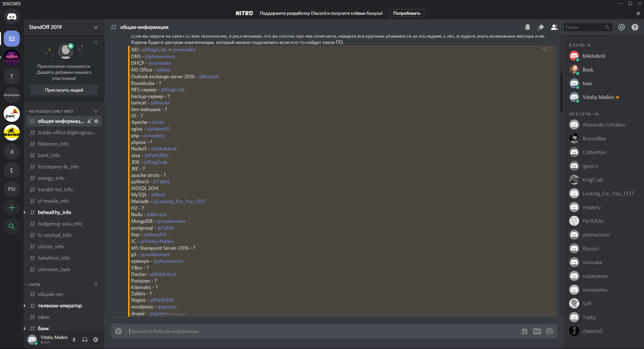The height and width of the screenshot is (349, 644).
Task: Switch to behealthy_info channel
Action: (x=64, y=212)
